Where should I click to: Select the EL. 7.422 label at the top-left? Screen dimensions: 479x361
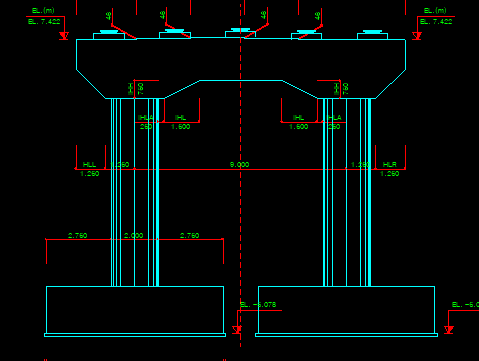pyautogui.click(x=44, y=22)
